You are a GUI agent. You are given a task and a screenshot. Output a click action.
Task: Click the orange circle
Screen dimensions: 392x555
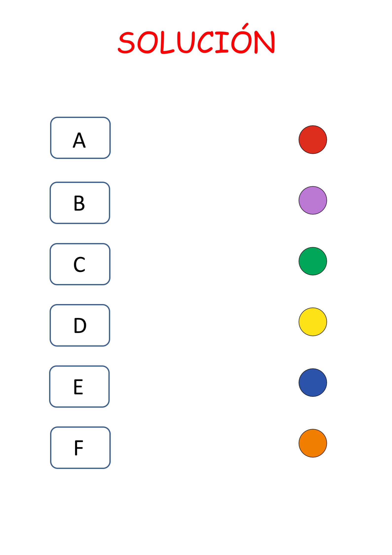pos(313,443)
